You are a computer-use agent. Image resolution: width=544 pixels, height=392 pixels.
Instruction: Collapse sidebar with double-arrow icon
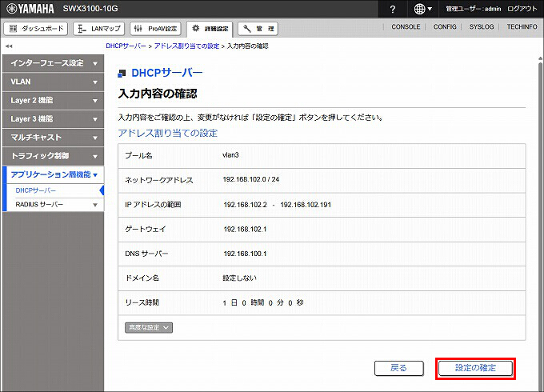point(9,46)
